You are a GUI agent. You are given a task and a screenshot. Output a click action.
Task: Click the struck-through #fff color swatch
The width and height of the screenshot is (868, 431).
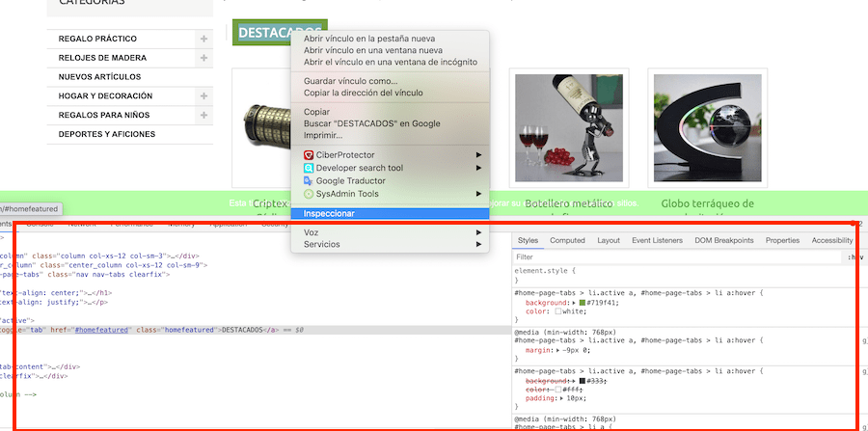click(x=558, y=390)
